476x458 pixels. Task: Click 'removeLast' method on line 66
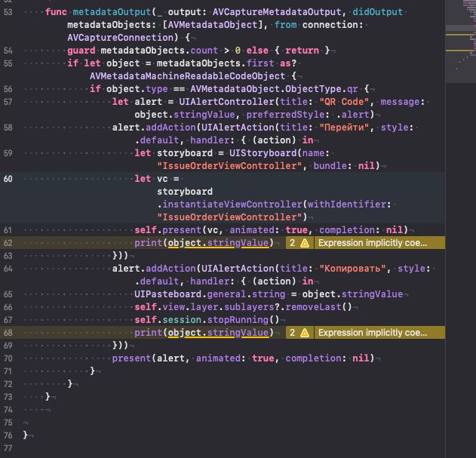coord(313,307)
